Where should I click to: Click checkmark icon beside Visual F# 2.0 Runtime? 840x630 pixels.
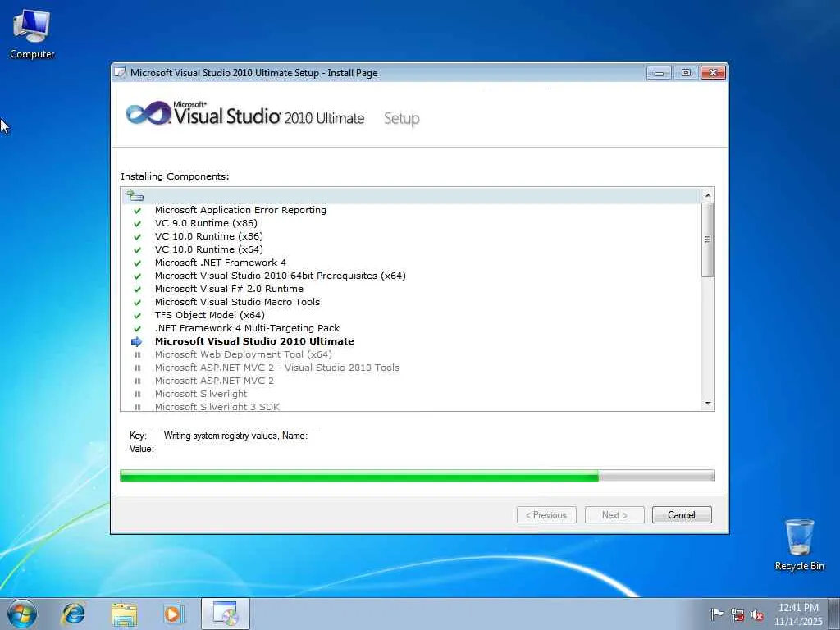coord(137,290)
